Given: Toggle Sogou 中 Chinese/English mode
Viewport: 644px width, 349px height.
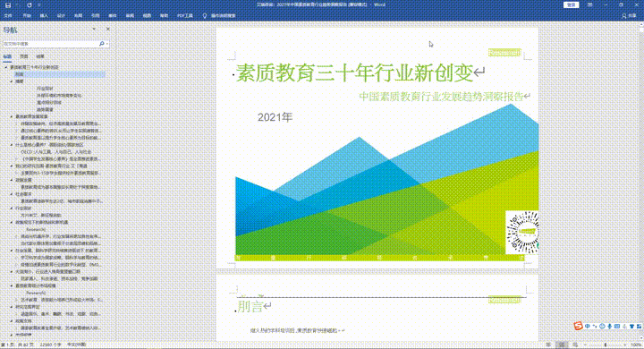Looking at the screenshot, I should [x=588, y=326].
